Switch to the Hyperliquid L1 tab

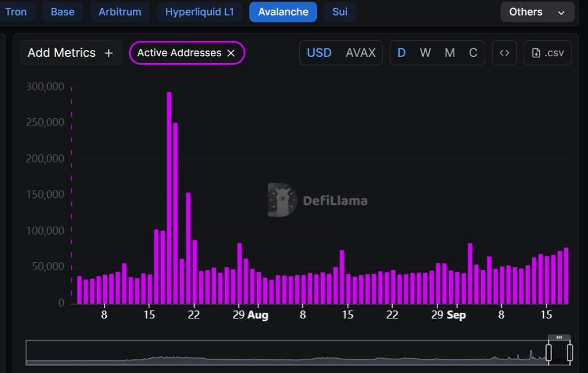coord(199,12)
